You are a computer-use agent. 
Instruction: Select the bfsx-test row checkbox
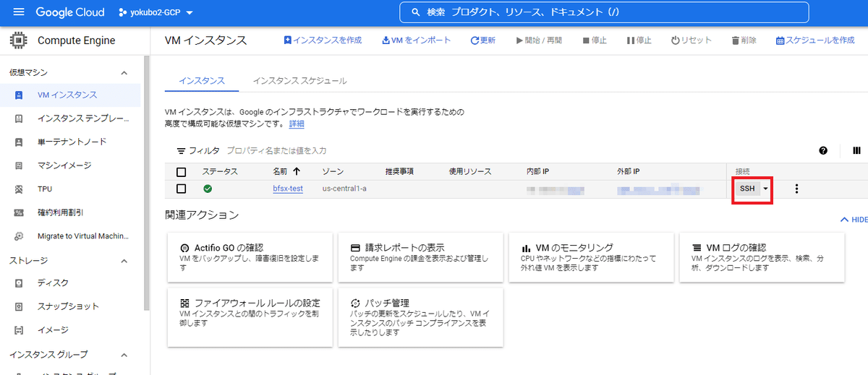[182, 189]
